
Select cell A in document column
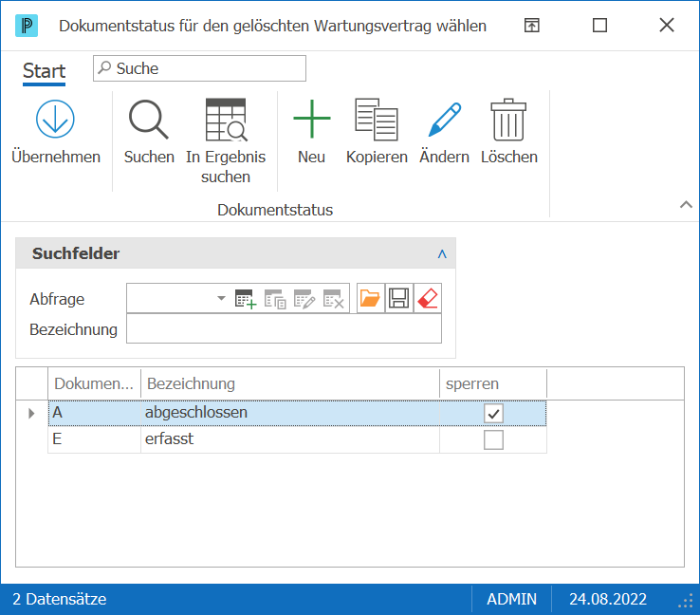click(94, 413)
